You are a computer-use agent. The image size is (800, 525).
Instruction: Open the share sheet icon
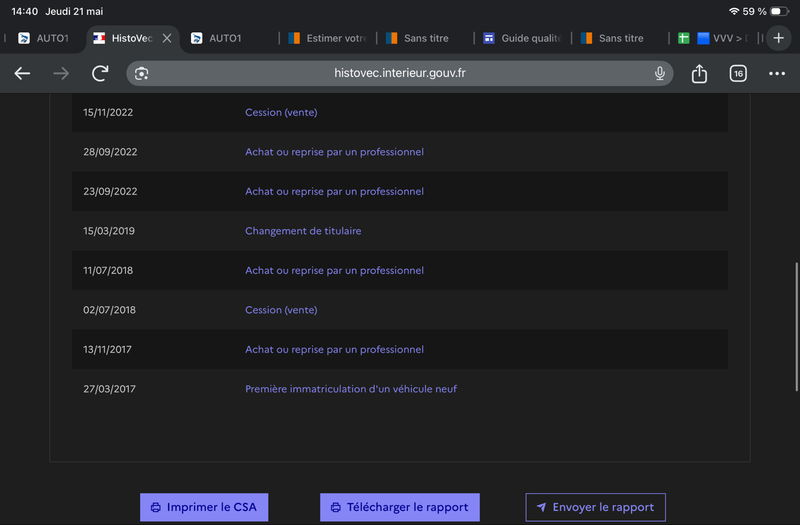[x=699, y=73]
